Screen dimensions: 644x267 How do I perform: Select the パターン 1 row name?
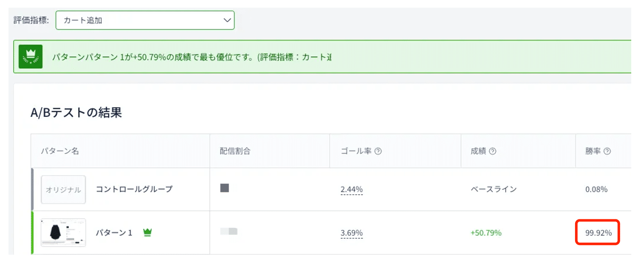(x=114, y=233)
